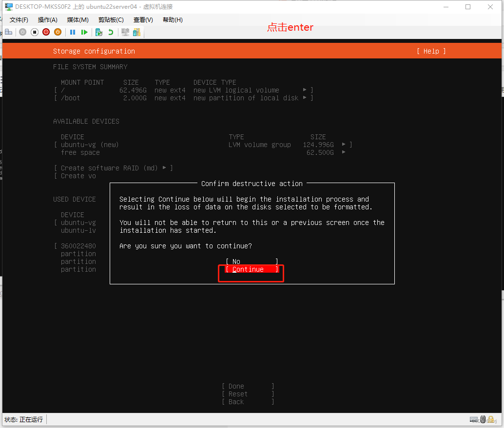This screenshot has height=428, width=504.
Task: Create a checkpoint using the snapshot icon
Action: [x=99, y=32]
